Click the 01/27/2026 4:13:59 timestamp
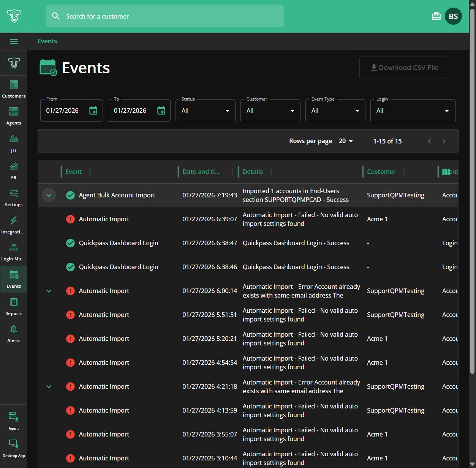Image resolution: width=476 pixels, height=468 pixels. [210, 410]
